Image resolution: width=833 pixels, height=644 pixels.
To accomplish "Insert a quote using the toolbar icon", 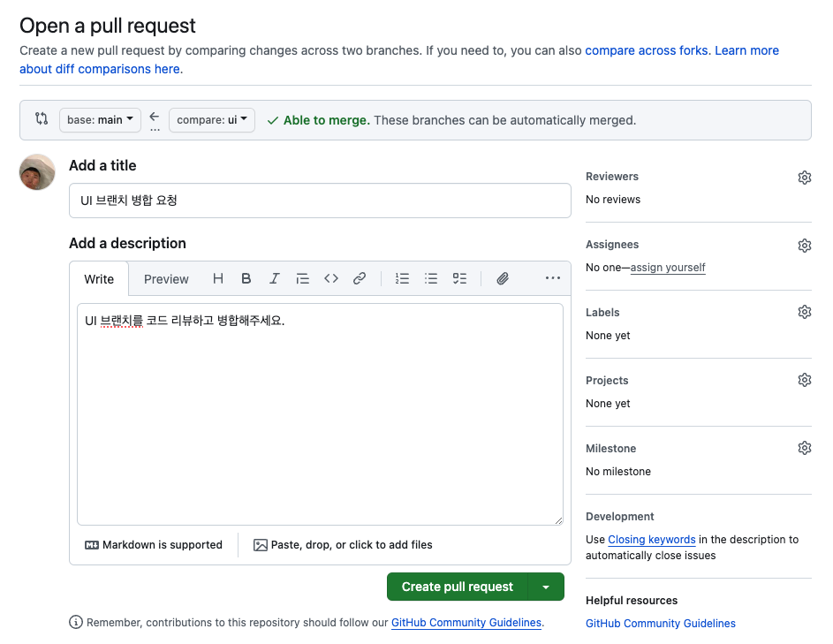I will (x=302, y=278).
